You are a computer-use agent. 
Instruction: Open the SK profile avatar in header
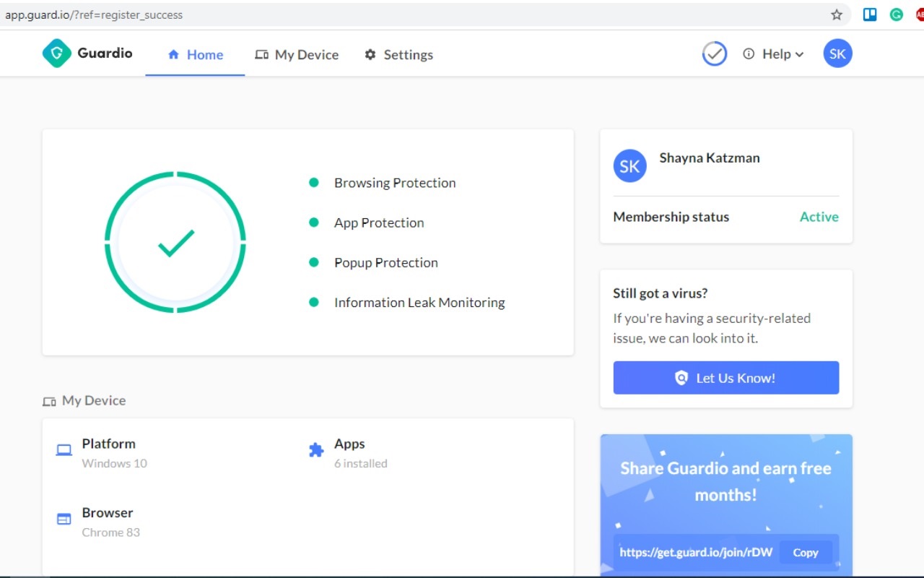tap(837, 53)
